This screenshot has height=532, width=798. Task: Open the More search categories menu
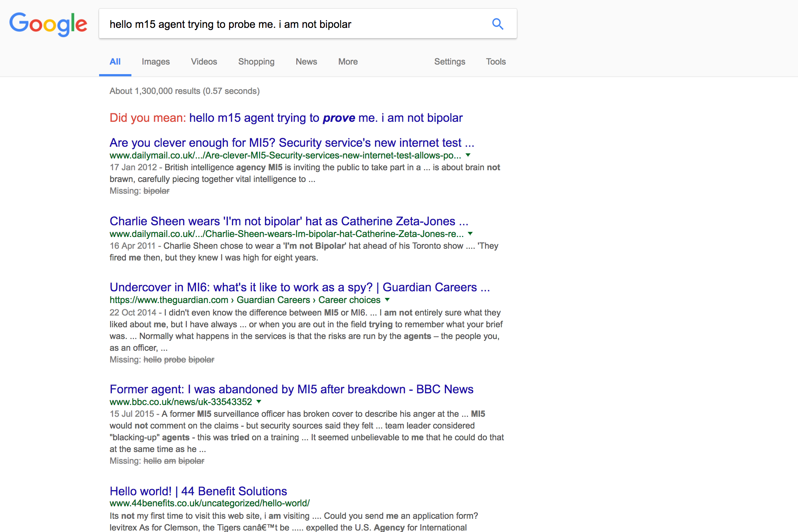(x=348, y=62)
